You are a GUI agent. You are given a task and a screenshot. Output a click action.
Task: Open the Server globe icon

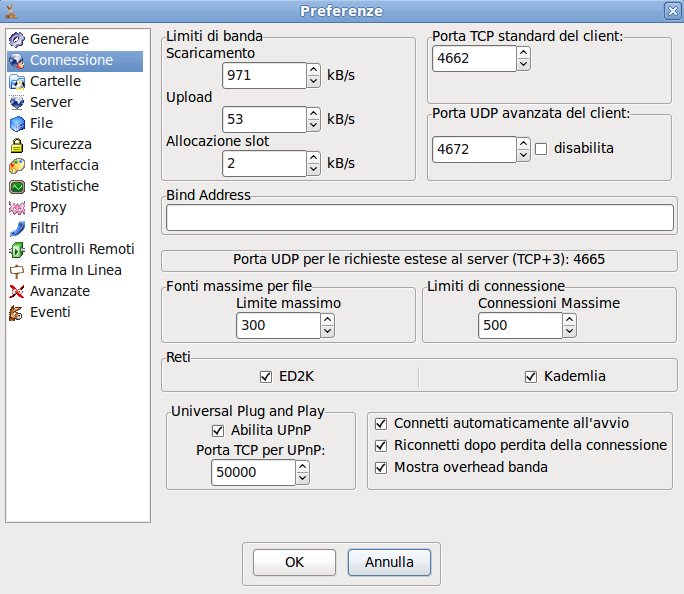click(x=17, y=102)
